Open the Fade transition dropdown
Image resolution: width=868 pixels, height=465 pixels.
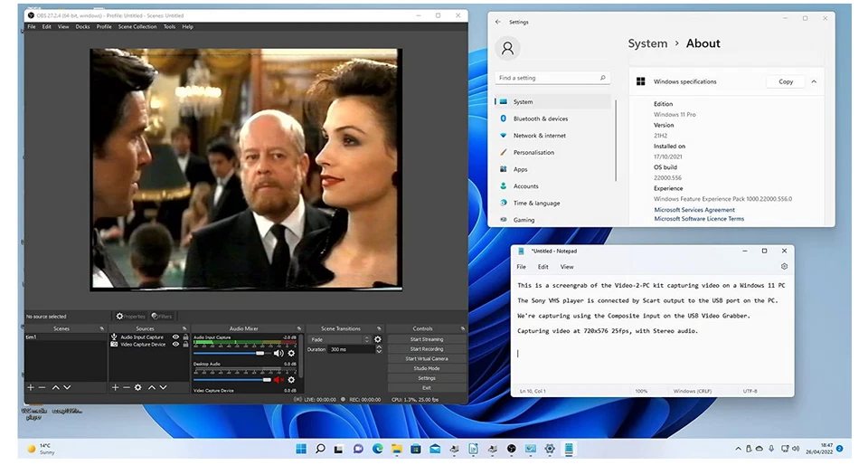pyautogui.click(x=340, y=339)
